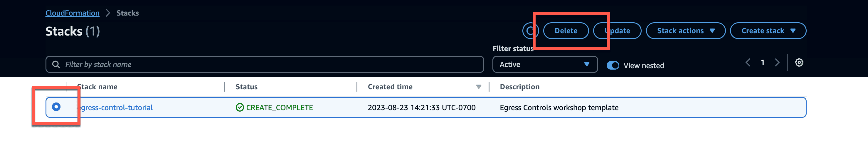The width and height of the screenshot is (868, 148).
Task: Click the Status column header
Action: coord(246,87)
